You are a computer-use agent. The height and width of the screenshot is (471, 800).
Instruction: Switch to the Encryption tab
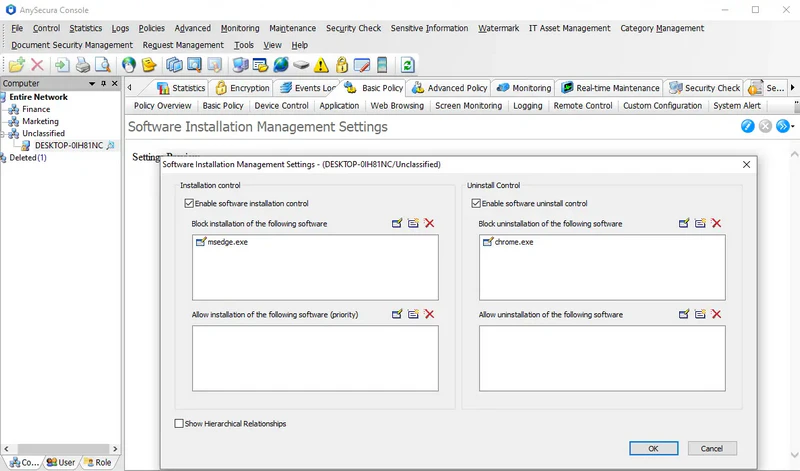coord(242,88)
